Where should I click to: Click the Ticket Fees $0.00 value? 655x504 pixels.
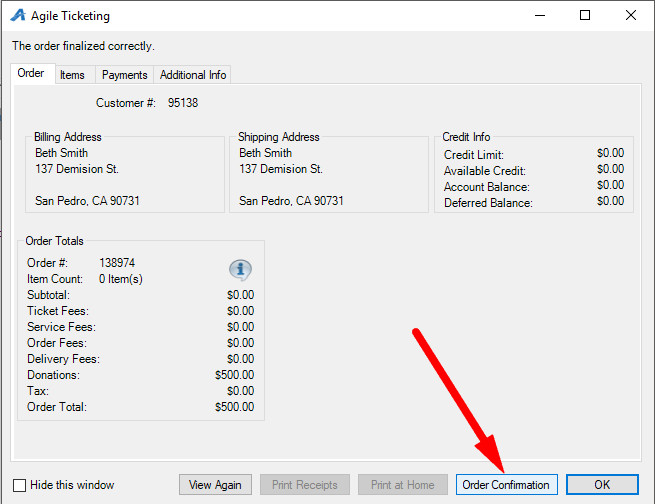pyautogui.click(x=240, y=311)
